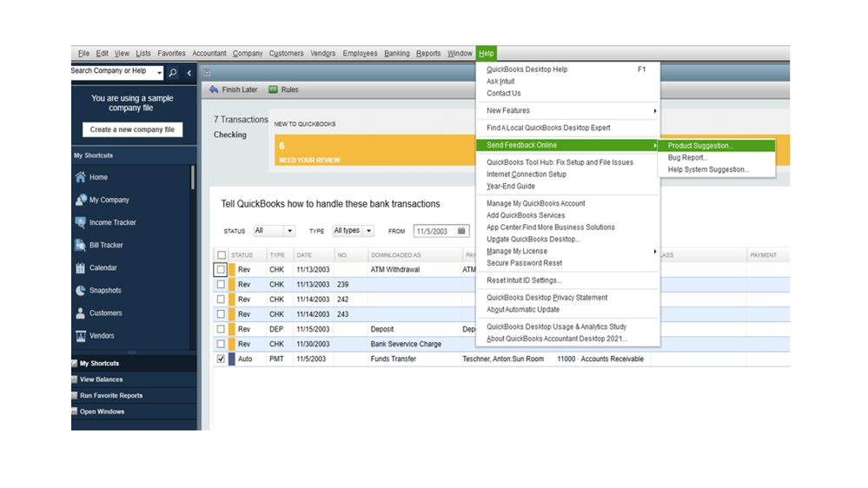Screen dimensions: 868x488
Task: Uncheck the Funds Transfer row checkbox
Action: [x=221, y=359]
